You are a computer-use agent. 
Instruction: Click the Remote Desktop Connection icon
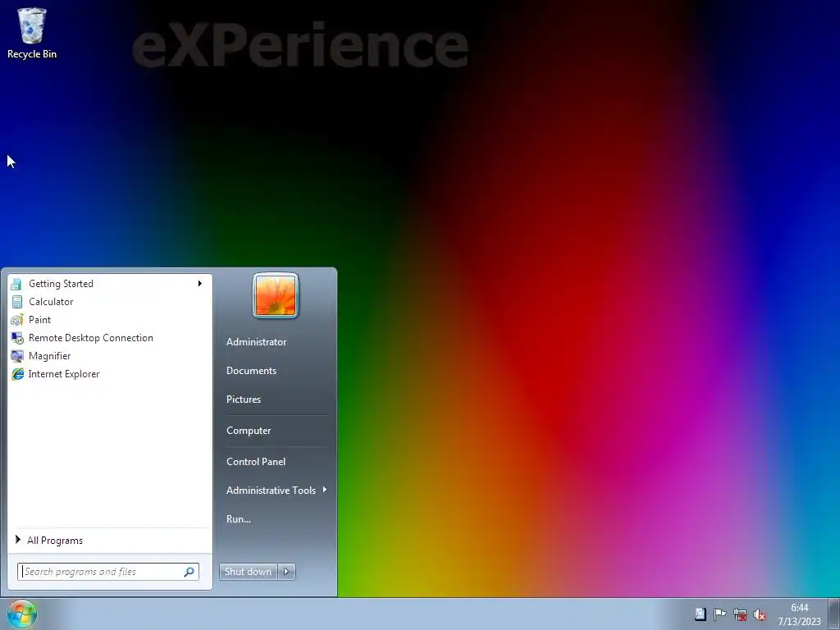click(x=17, y=338)
